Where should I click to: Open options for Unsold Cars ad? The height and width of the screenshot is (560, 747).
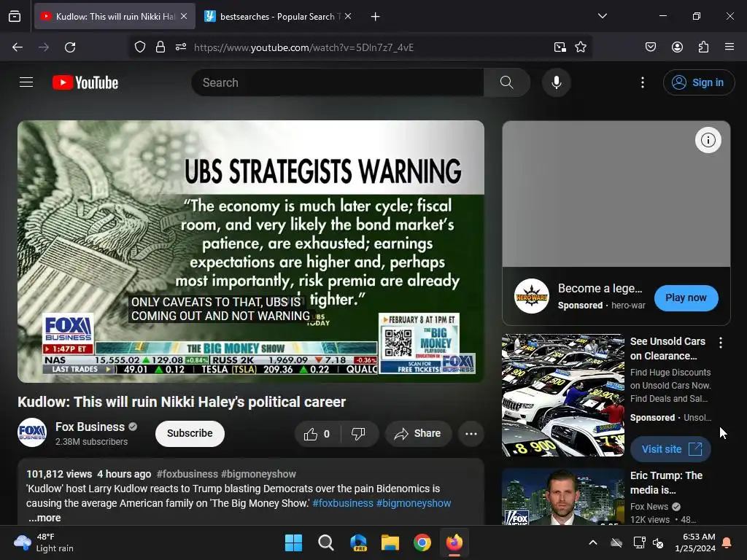pos(720,343)
